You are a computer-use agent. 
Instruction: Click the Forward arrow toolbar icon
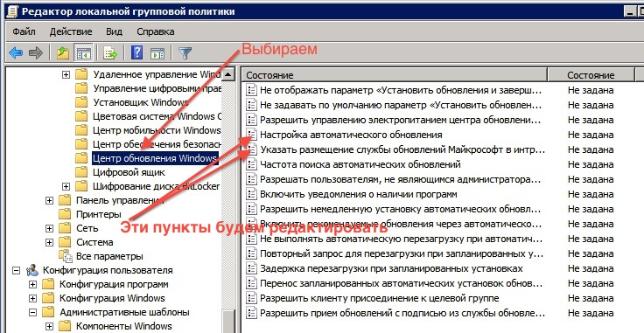pos(36,52)
